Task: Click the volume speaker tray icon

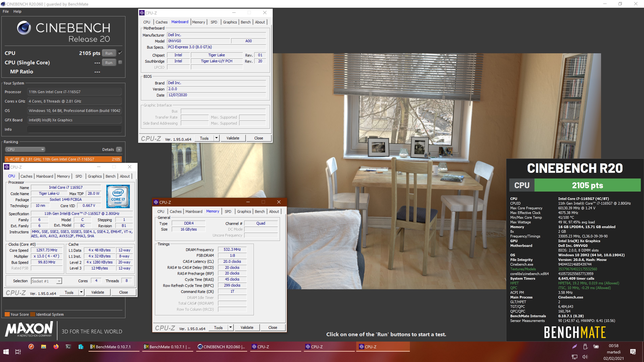Action: point(585,357)
